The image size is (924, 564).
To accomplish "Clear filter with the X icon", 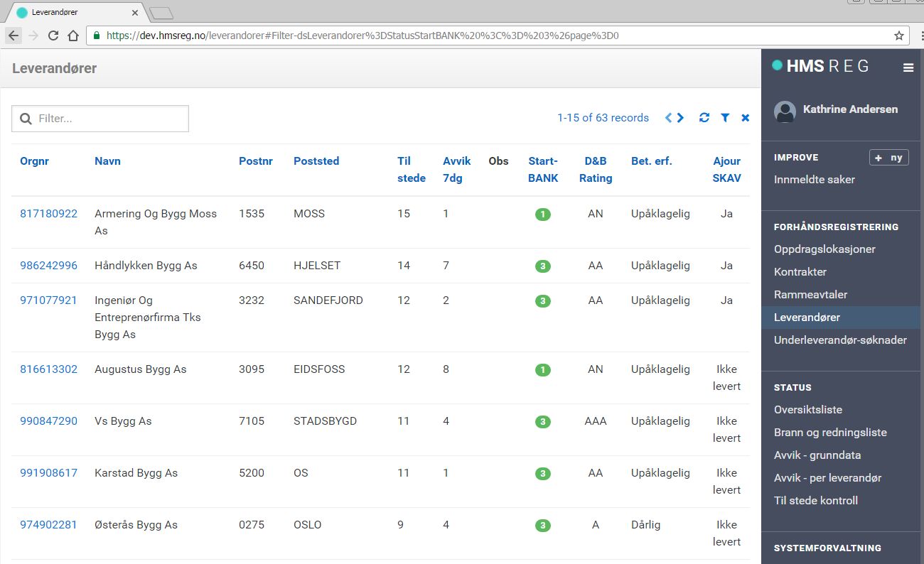I will 745,118.
